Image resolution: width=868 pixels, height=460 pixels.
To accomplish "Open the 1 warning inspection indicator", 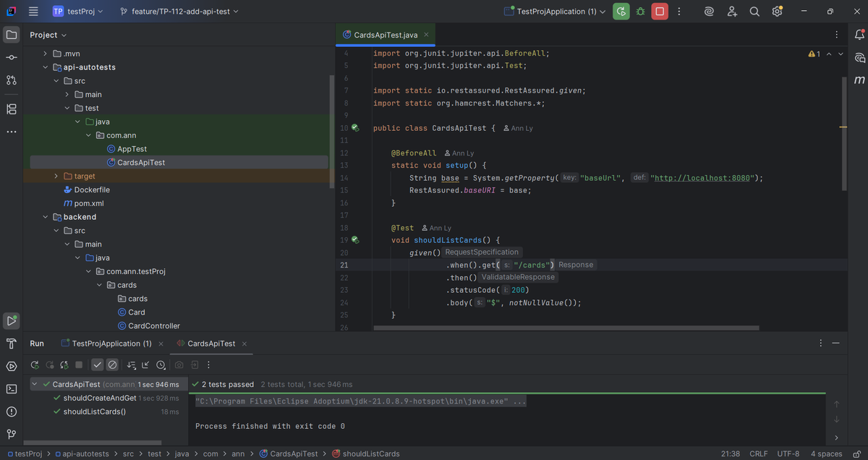I will point(814,54).
